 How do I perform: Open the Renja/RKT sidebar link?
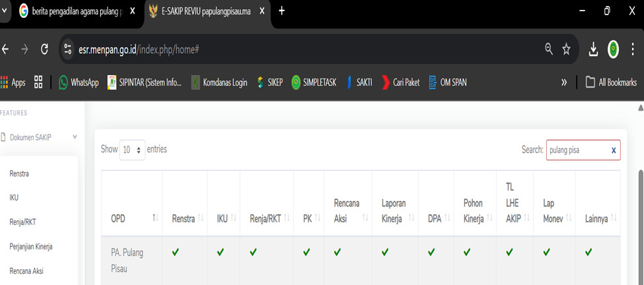click(x=22, y=222)
